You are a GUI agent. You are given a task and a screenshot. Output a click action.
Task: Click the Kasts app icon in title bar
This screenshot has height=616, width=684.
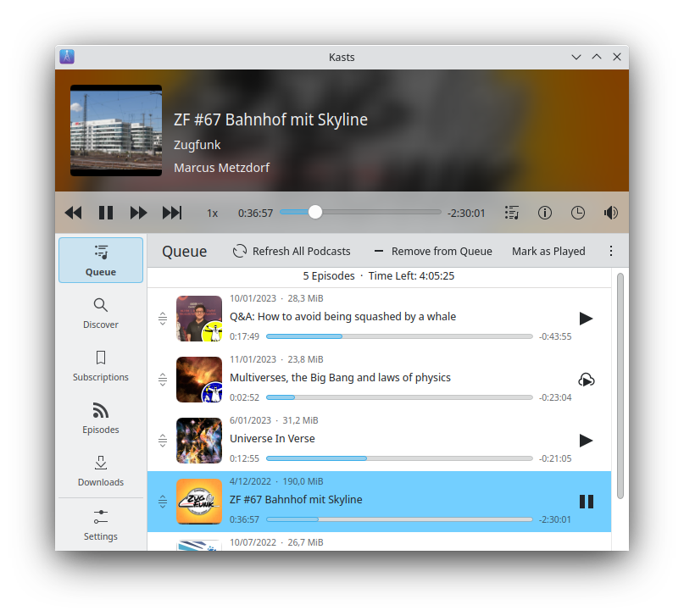(x=67, y=57)
